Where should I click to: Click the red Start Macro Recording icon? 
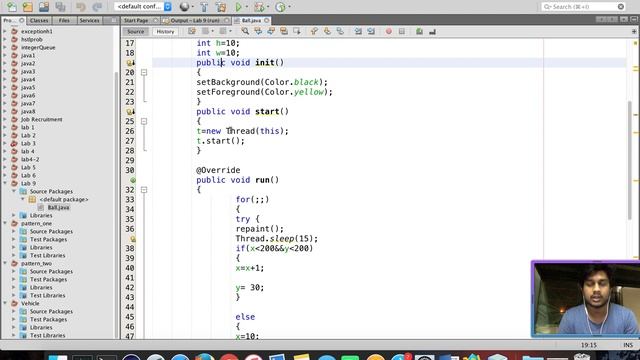tap(389, 31)
